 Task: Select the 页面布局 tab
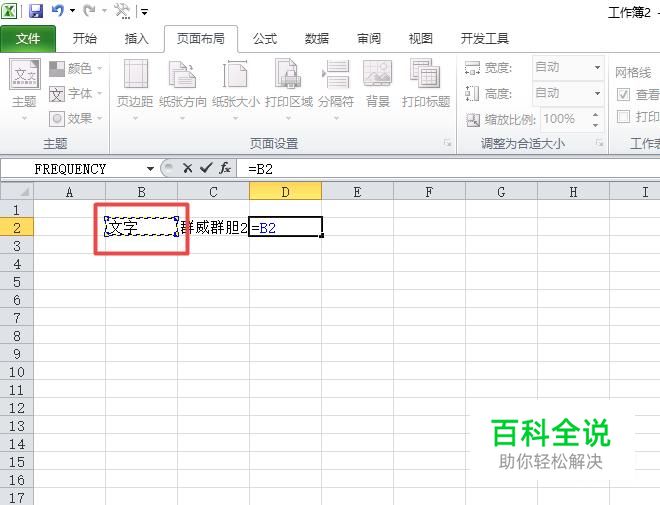click(201, 39)
